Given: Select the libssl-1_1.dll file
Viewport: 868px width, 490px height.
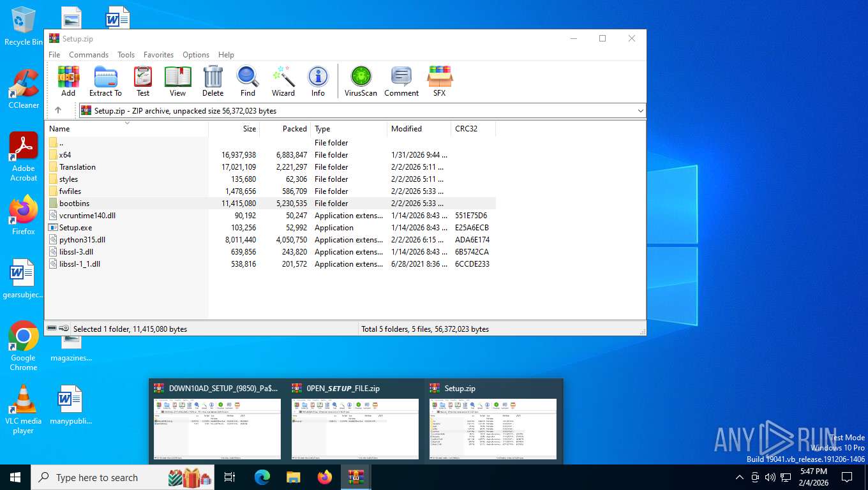Looking at the screenshot, I should point(270,264).
